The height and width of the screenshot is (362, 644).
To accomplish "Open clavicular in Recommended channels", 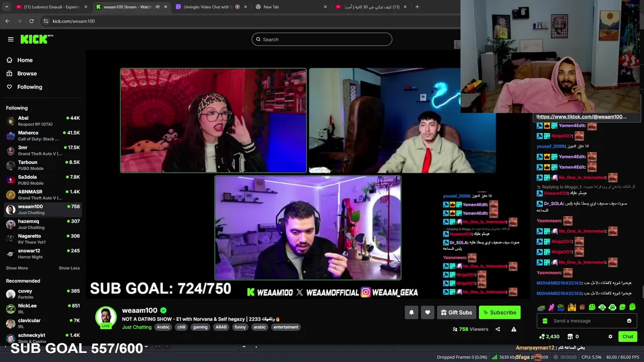I will click(43, 323).
